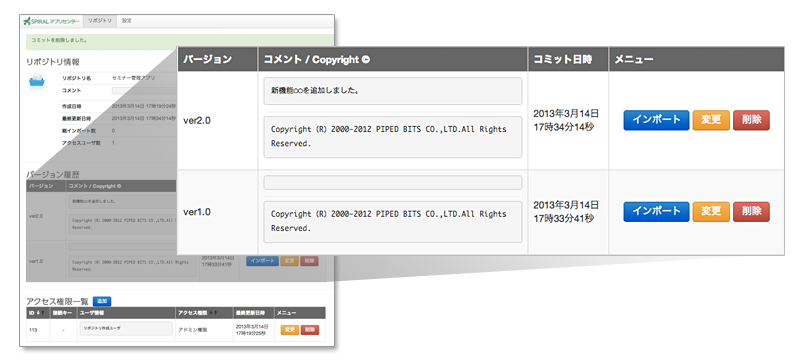Screen dimensions: 802x362
Task: Open the リポジトリ tab in navbar
Action: (x=100, y=21)
